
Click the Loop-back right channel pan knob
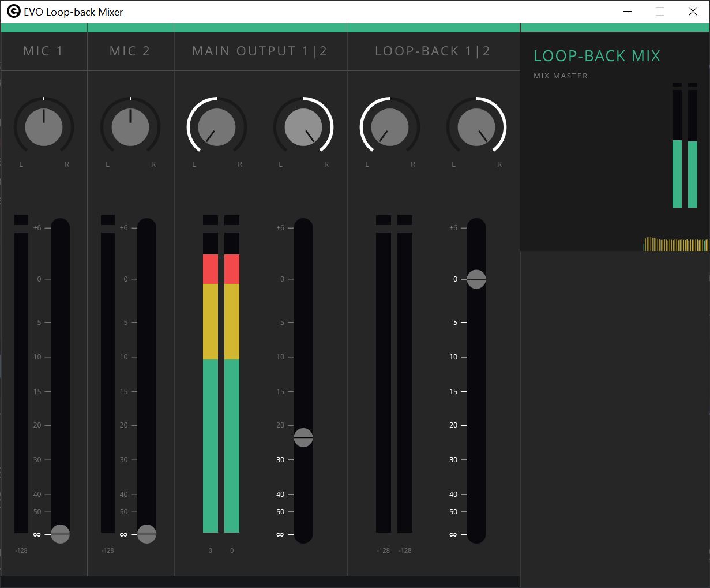pyautogui.click(x=476, y=127)
